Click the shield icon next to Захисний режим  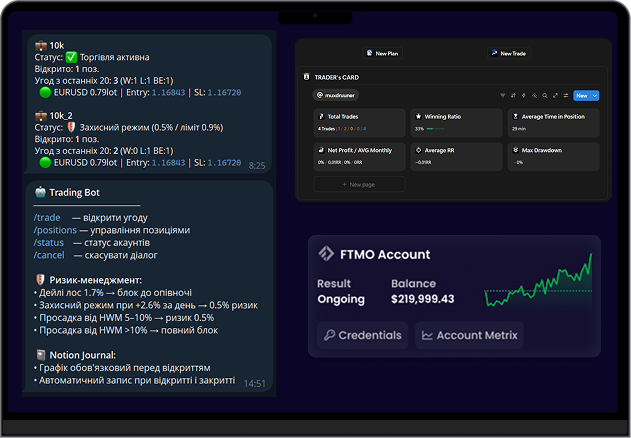(x=71, y=127)
